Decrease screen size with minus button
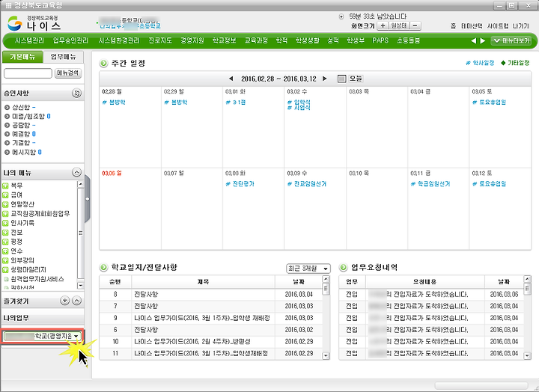Viewport: 539px width, 392px height. (415, 25)
